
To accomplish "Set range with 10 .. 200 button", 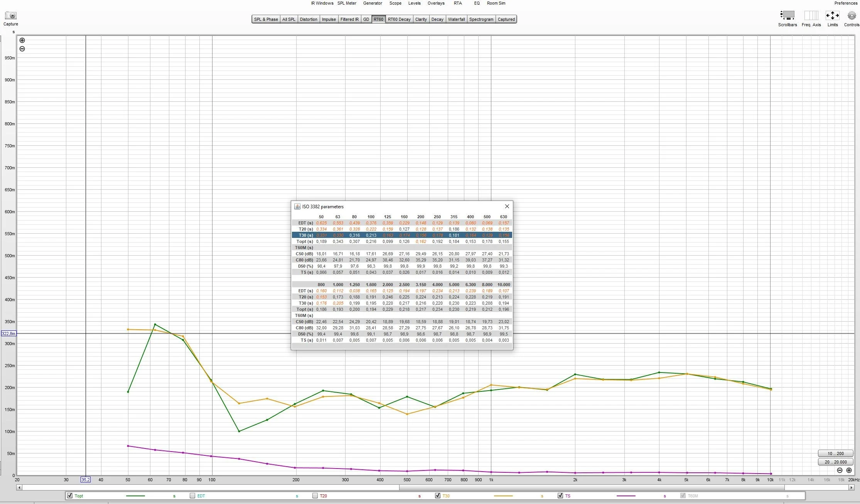I will coord(835,453).
